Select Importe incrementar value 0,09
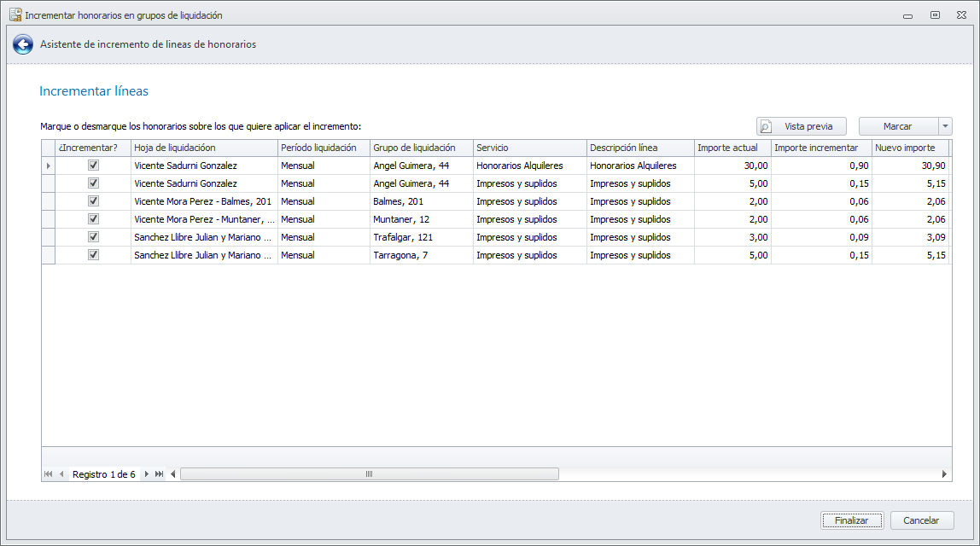This screenshot has height=546, width=980. [x=822, y=237]
